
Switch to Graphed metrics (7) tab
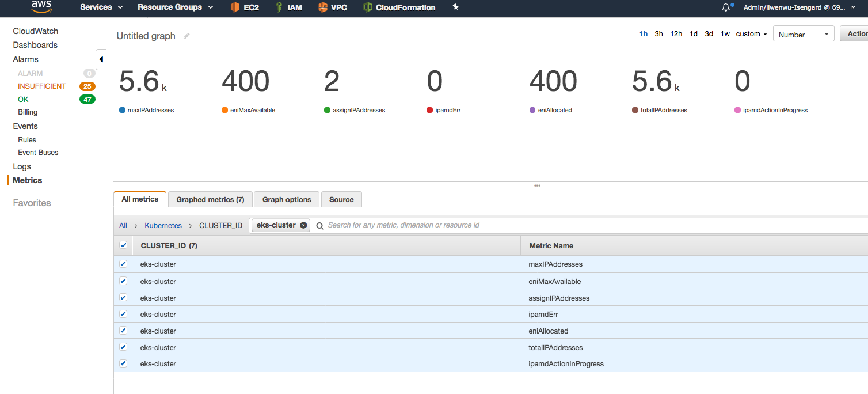pos(210,199)
